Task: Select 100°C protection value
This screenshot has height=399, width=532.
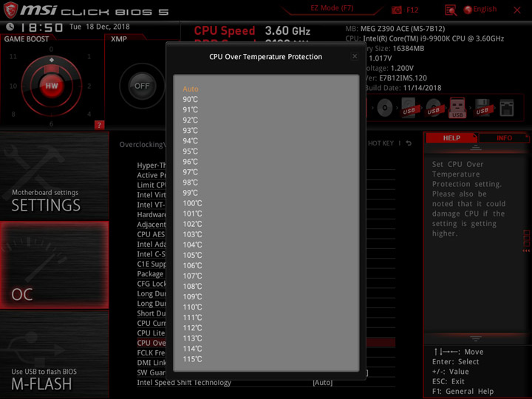Action: (192, 203)
